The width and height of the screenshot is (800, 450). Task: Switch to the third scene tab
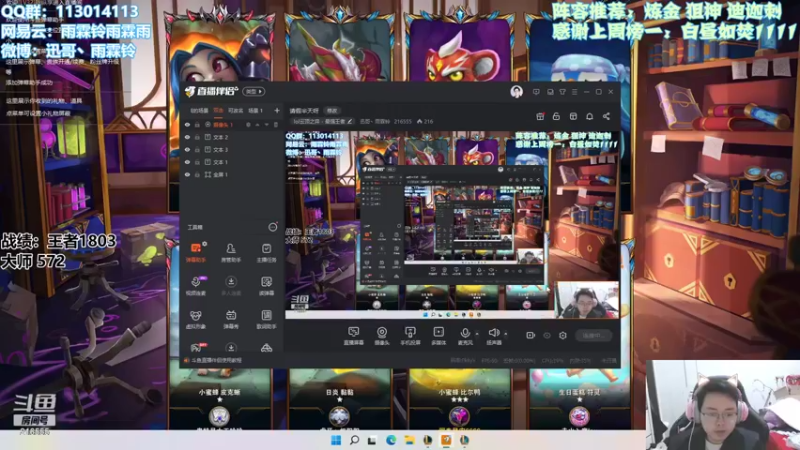click(x=235, y=110)
